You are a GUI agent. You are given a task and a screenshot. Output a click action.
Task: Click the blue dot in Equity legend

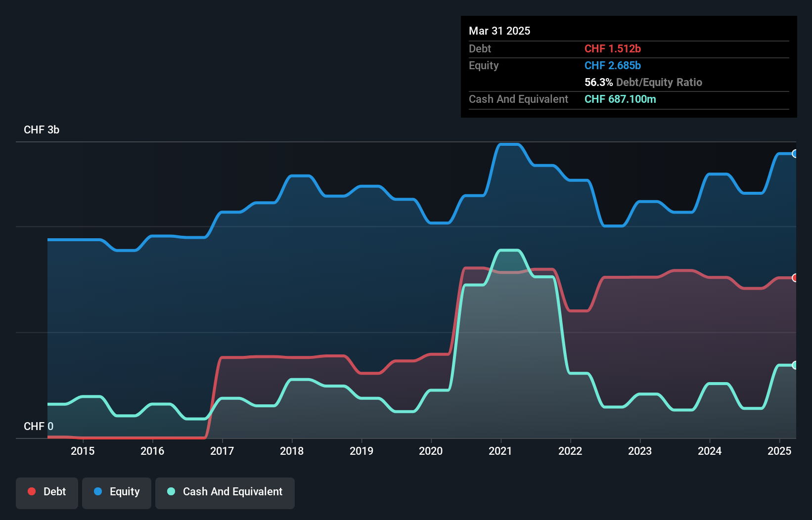[98, 491]
